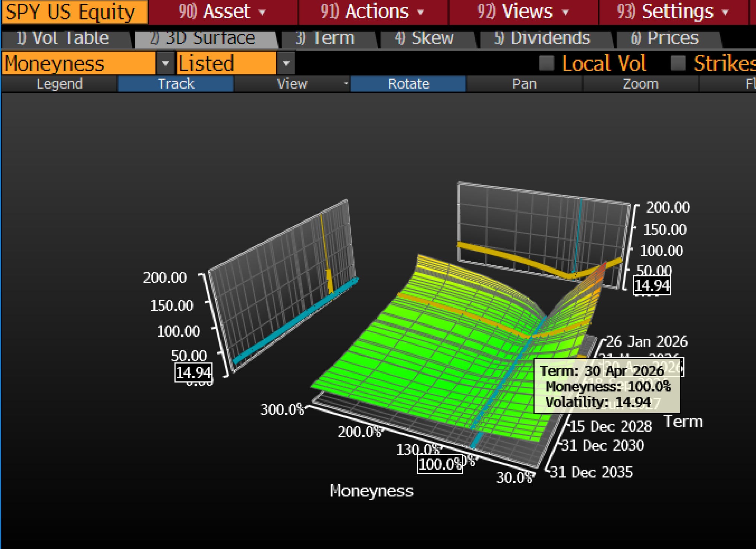Open the Settings menu
756x549 pixels.
(x=673, y=12)
